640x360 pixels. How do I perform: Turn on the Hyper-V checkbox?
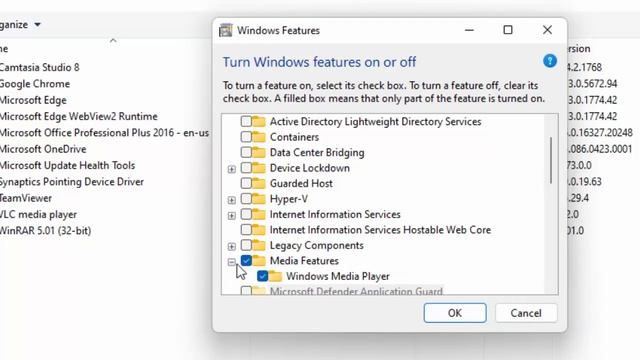(x=246, y=199)
